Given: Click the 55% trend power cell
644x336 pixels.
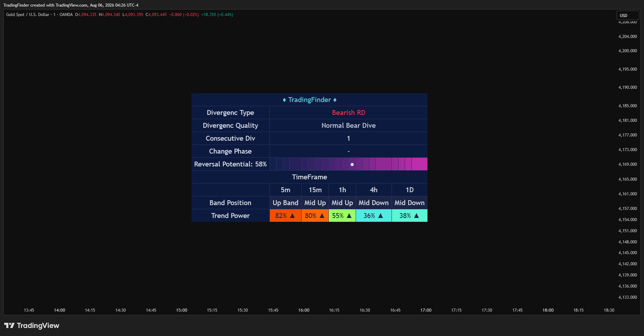Looking at the screenshot, I should (x=342, y=216).
